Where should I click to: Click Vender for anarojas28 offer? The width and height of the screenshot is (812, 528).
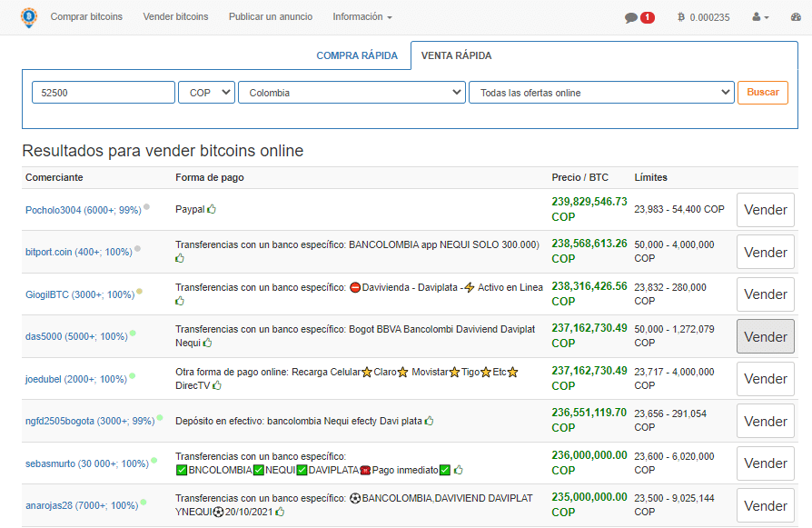coord(766,505)
